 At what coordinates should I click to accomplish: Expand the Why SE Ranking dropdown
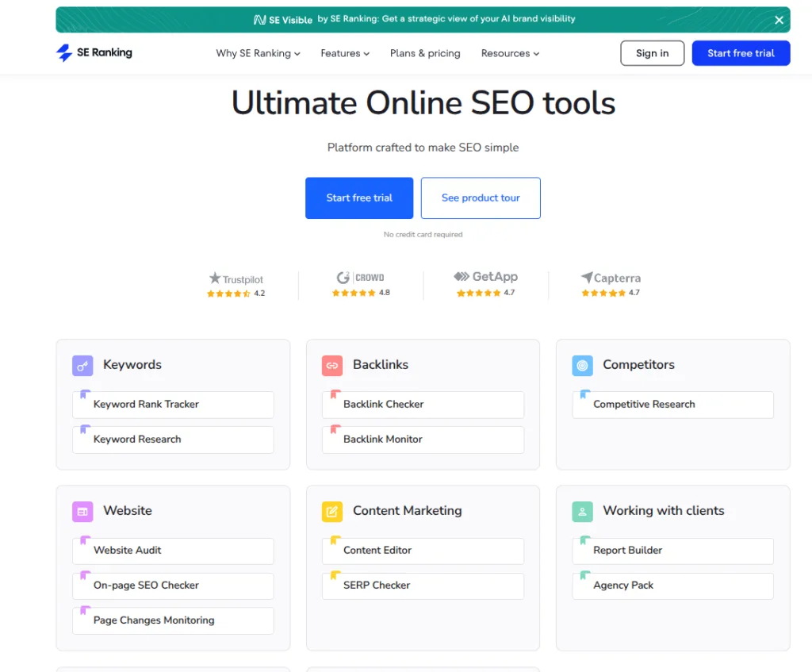point(258,53)
